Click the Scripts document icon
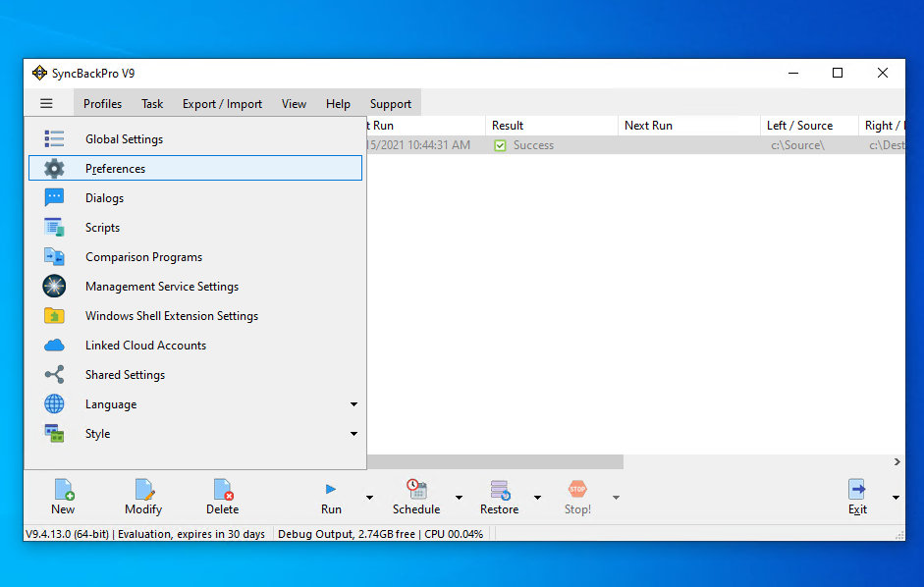 (x=54, y=228)
